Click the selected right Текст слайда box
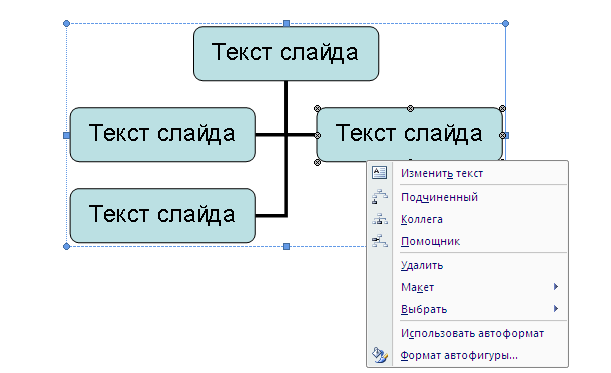 pos(409,134)
